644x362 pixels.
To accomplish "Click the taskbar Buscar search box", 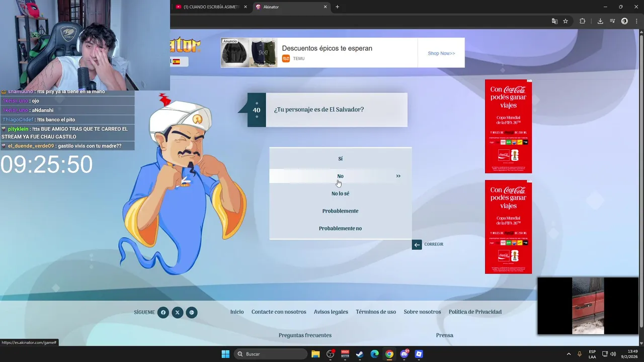I will pyautogui.click(x=271, y=354).
